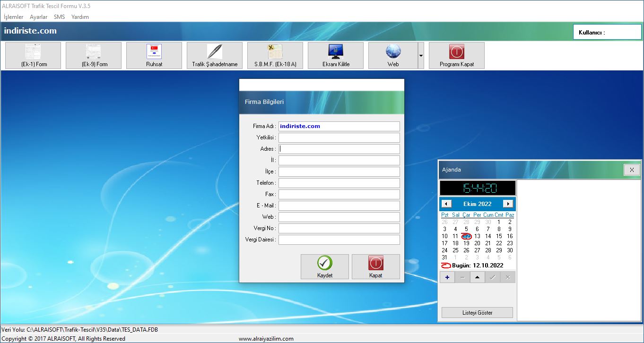Click the Copyright 2017 ALRAISOFT text
The height and width of the screenshot is (343, 644).
[63, 338]
